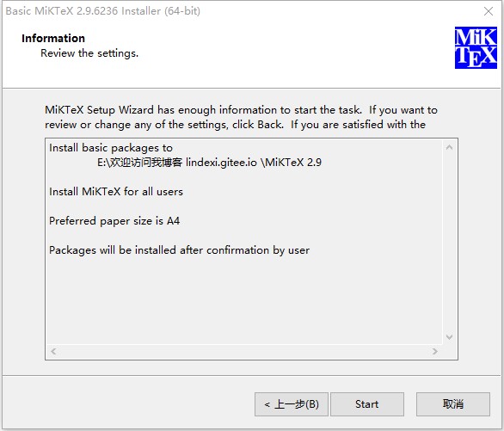Click the scroll down arrow in settings box

[x=450, y=337]
